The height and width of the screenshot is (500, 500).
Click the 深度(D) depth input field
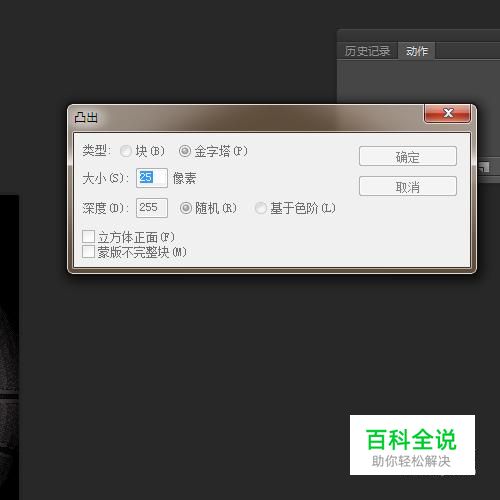point(152,208)
